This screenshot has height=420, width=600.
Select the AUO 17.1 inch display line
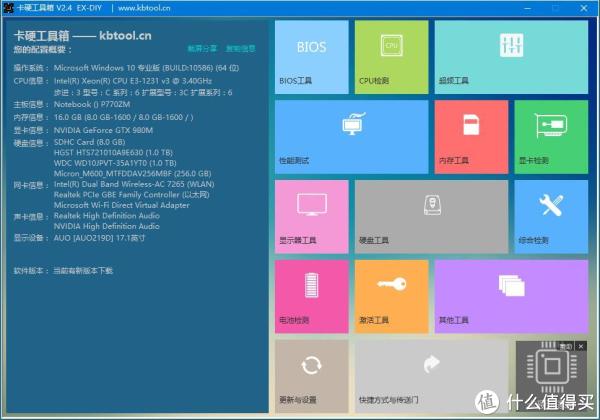(99, 238)
